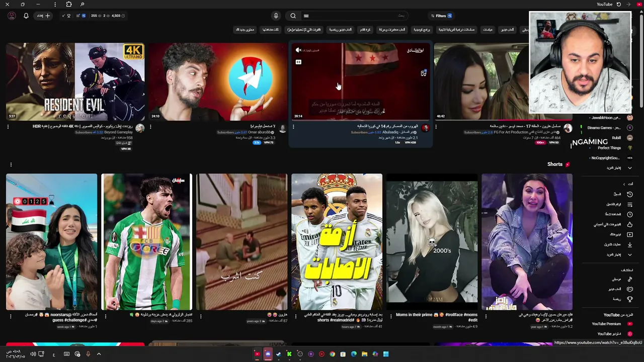Screen dimensions: 644x362
Task: Open Gaming in the Explore section
Action: 620,289
